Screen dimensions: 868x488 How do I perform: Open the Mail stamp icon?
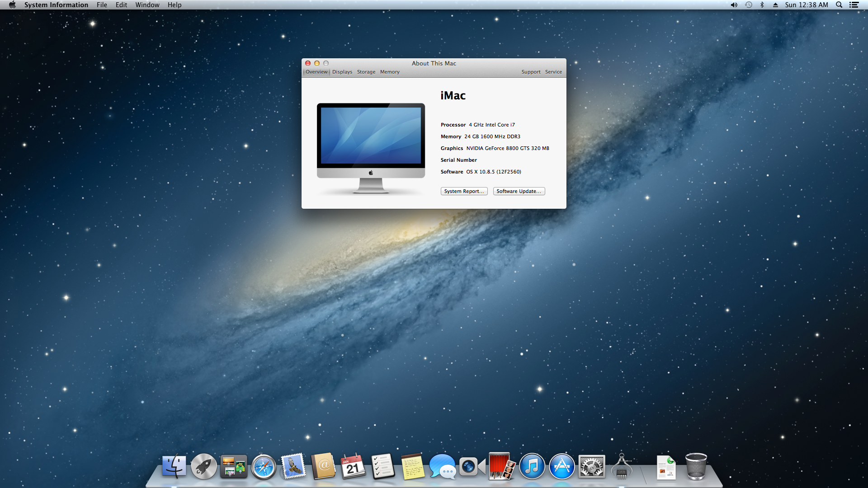[x=293, y=466]
